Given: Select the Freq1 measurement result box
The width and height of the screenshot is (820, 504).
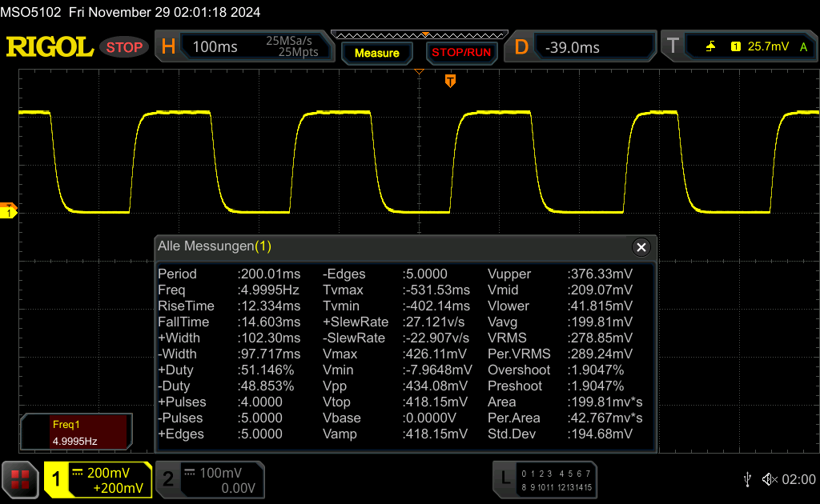Looking at the screenshot, I should coord(74,432).
